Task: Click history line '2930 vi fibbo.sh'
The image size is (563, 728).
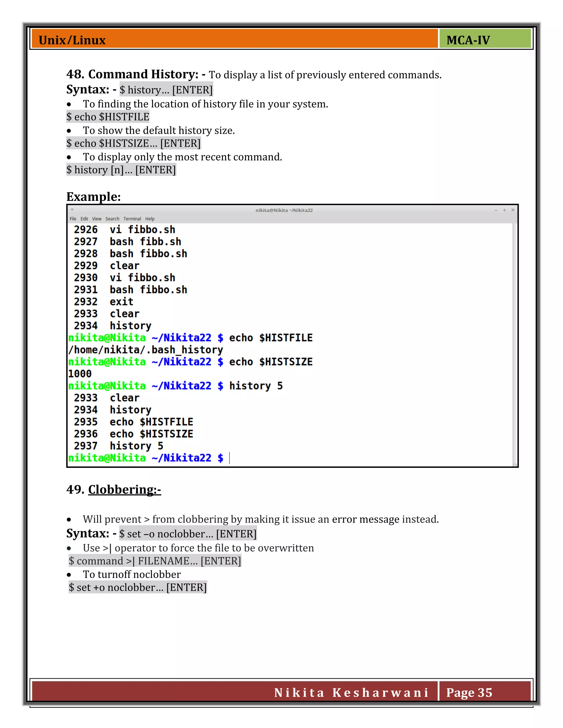Action: [x=125, y=278]
